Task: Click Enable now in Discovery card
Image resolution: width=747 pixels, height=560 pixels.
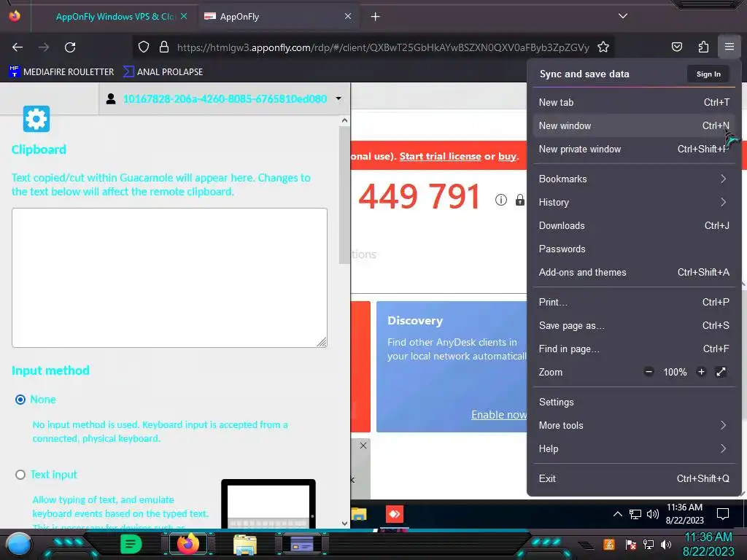Action: point(499,415)
